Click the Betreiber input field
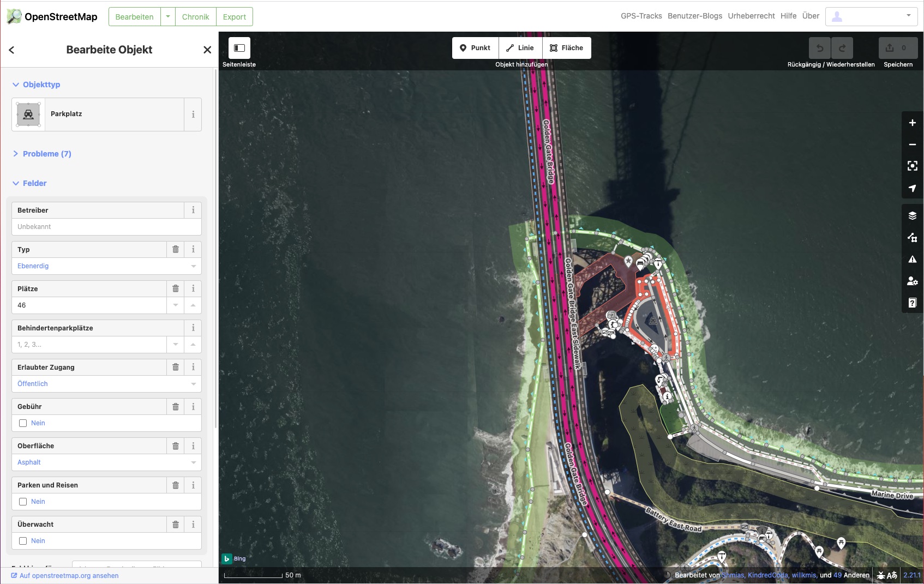 pos(106,227)
